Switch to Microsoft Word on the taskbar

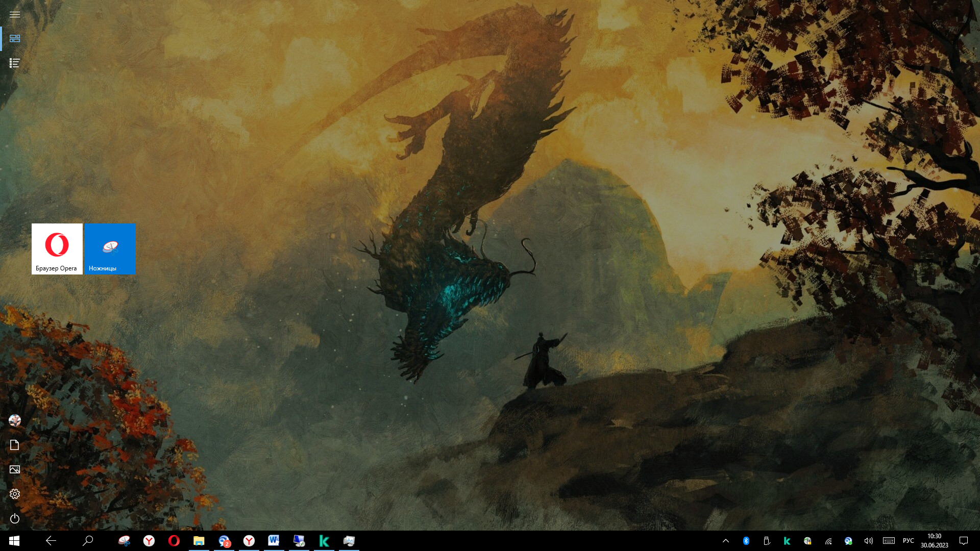[274, 541]
